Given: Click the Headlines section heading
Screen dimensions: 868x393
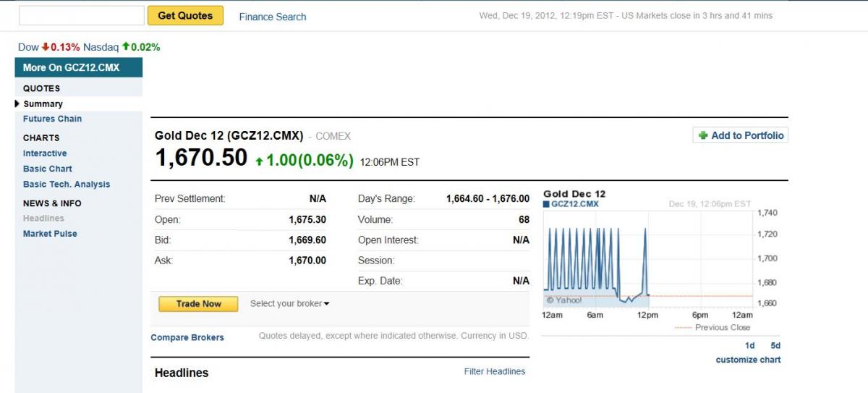Looking at the screenshot, I should [x=182, y=373].
